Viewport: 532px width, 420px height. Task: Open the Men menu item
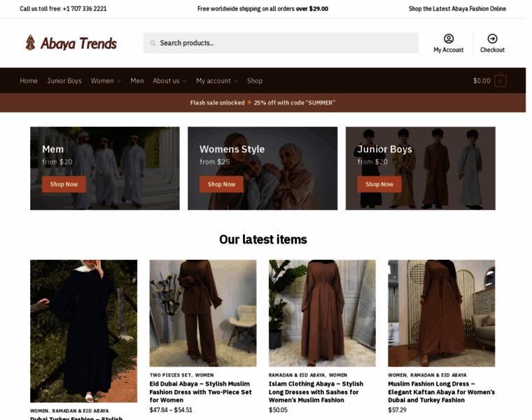137,80
